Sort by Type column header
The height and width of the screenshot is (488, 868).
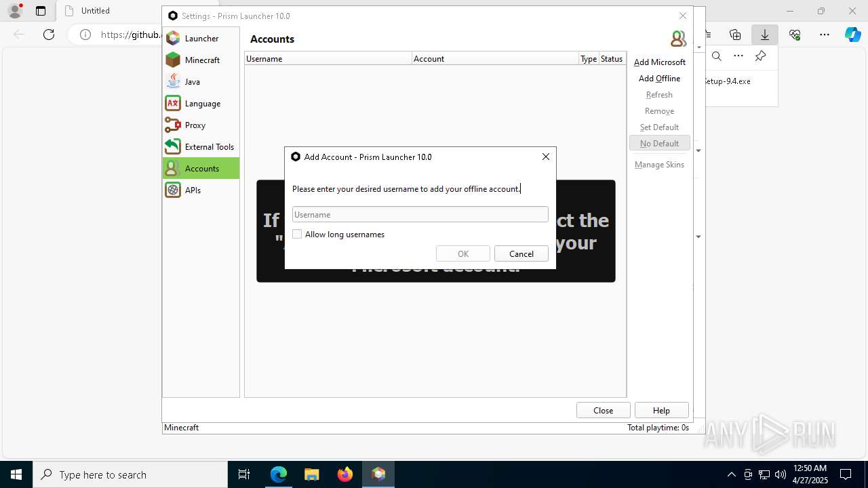click(589, 59)
